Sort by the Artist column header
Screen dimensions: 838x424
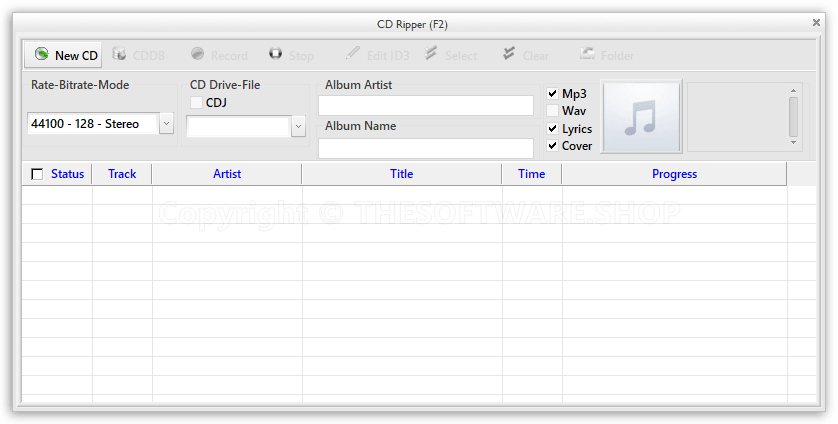[x=227, y=174]
